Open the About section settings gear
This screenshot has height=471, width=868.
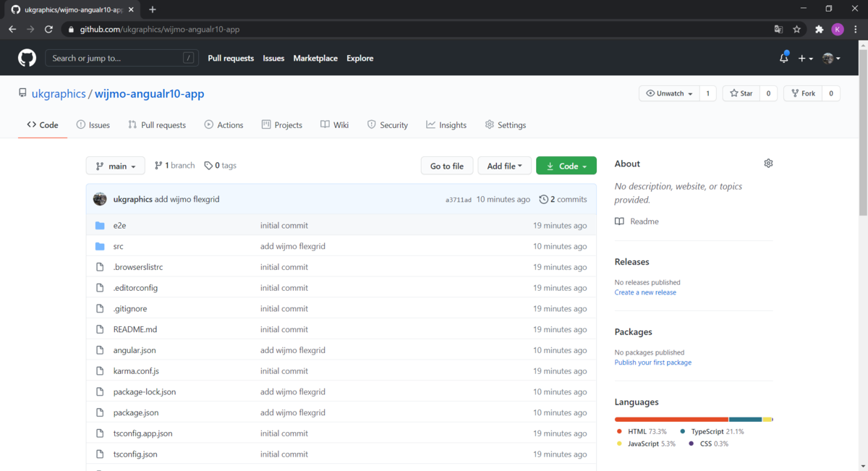(768, 164)
